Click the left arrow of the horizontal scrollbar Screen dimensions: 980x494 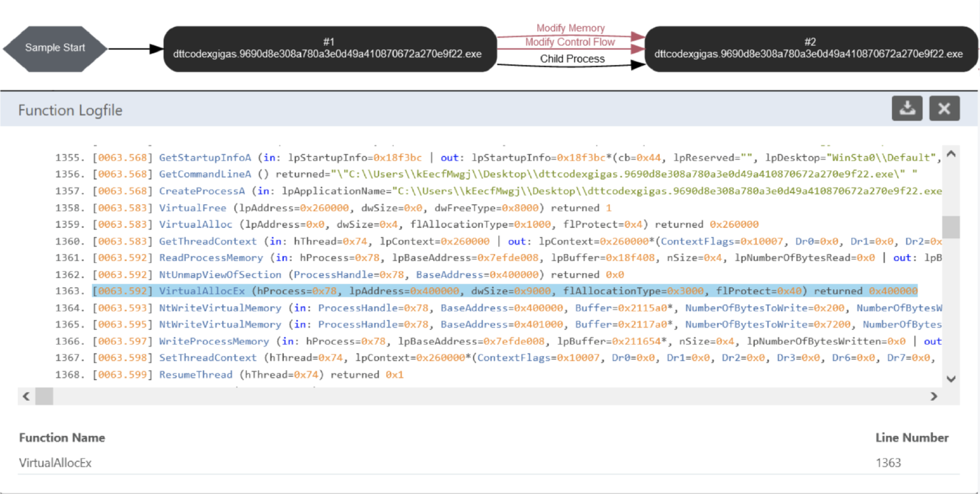coord(26,396)
